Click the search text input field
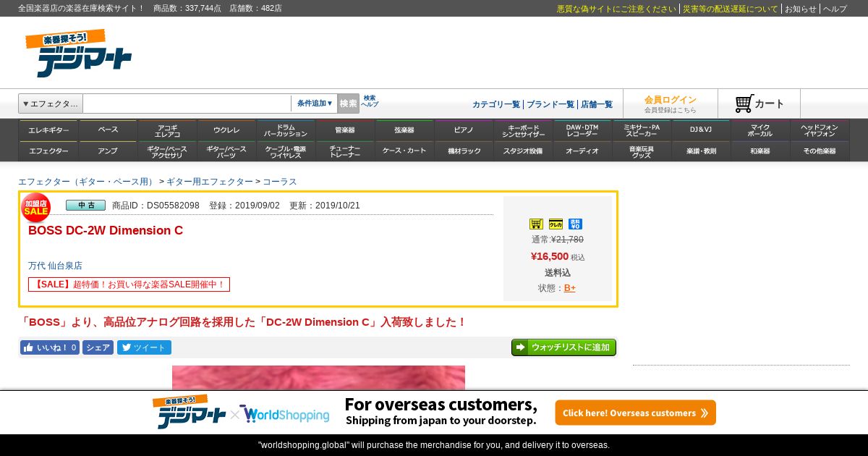The width and height of the screenshot is (868, 456). coord(187,104)
